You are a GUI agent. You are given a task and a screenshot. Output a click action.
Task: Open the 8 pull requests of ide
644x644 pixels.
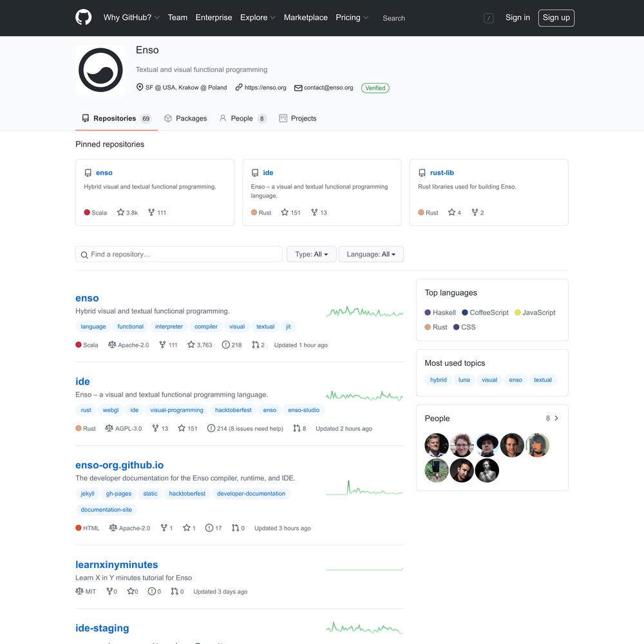pos(300,428)
